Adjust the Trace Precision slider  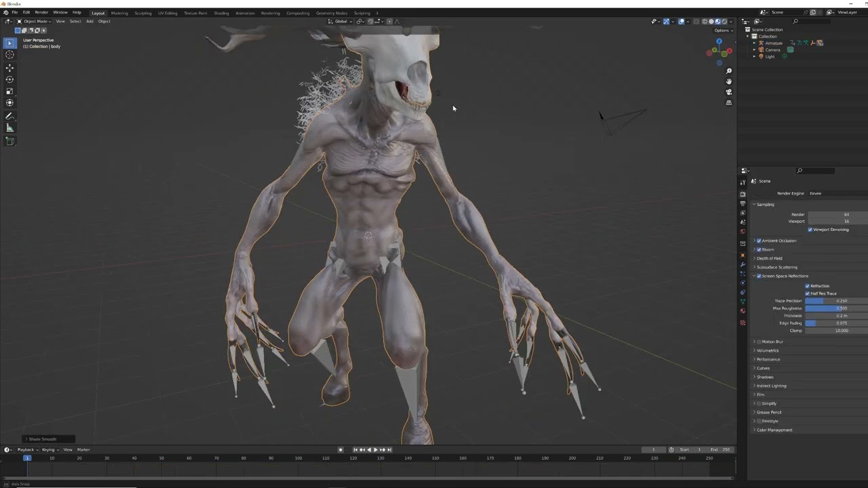(836, 301)
